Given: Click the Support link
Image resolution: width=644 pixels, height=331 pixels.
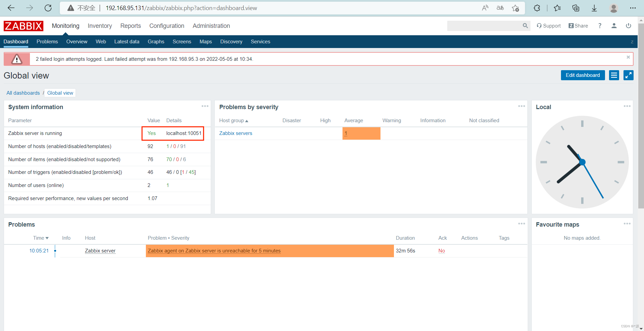Looking at the screenshot, I should point(549,26).
